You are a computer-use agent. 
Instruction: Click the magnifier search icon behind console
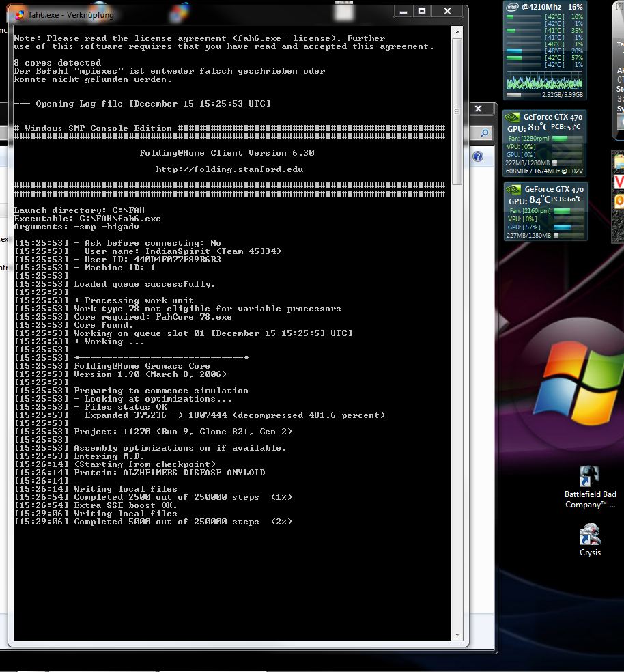484,133
